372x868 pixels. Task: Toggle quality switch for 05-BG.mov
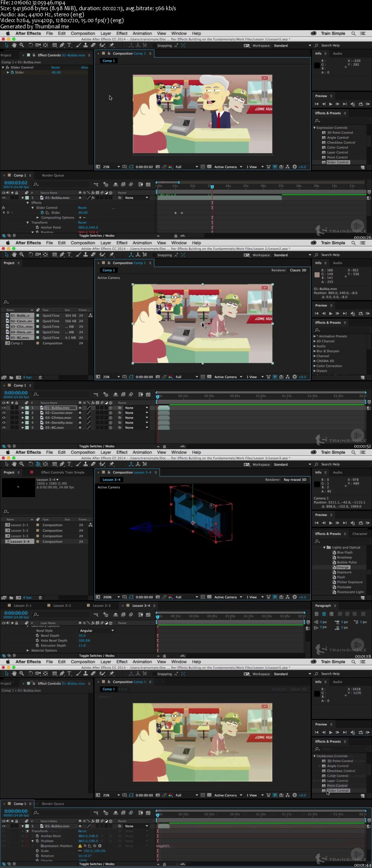coord(89,428)
